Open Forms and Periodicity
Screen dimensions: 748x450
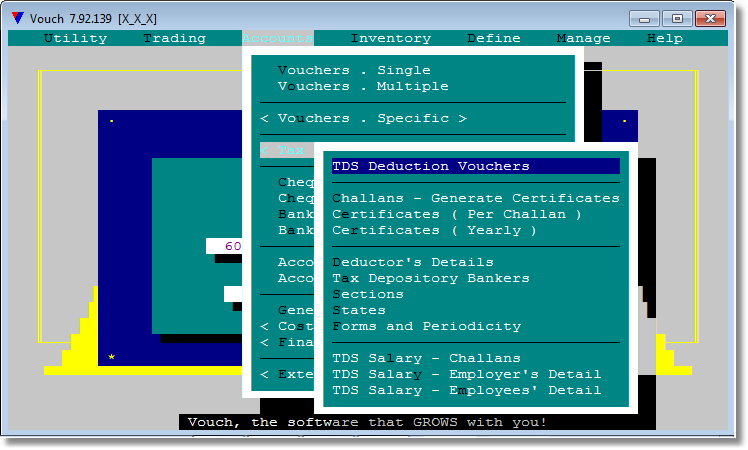(426, 326)
